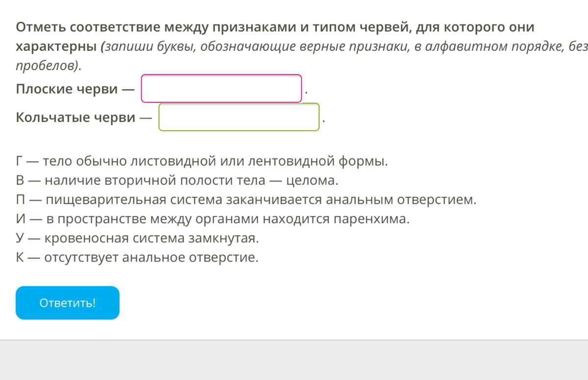Screen dimensions: 588x380
Task: Click the В option about вторичной полости
Action: tap(176, 181)
